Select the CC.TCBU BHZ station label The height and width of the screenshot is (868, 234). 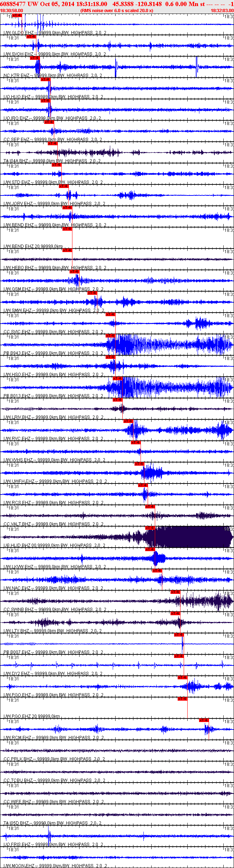pyautogui.click(x=18, y=780)
